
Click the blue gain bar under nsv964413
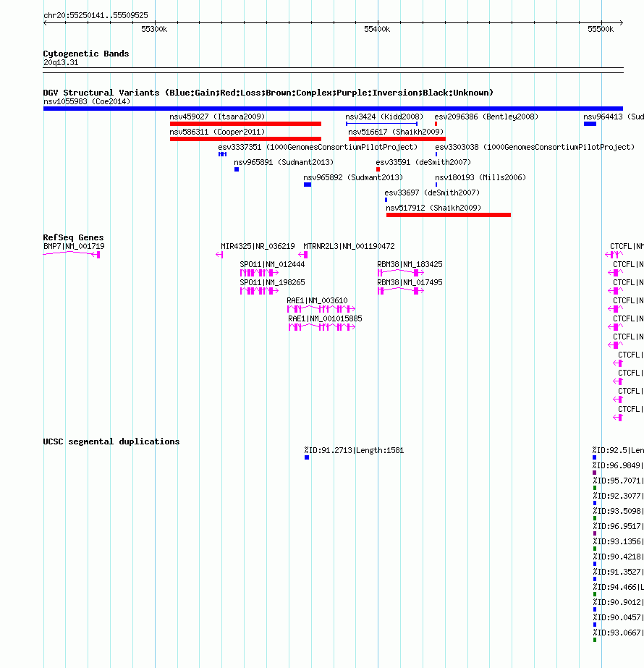pos(590,124)
